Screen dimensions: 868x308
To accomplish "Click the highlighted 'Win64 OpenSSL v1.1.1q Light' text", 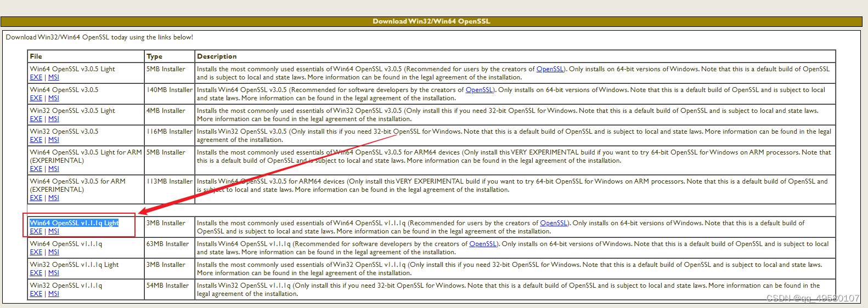I will 74,223.
